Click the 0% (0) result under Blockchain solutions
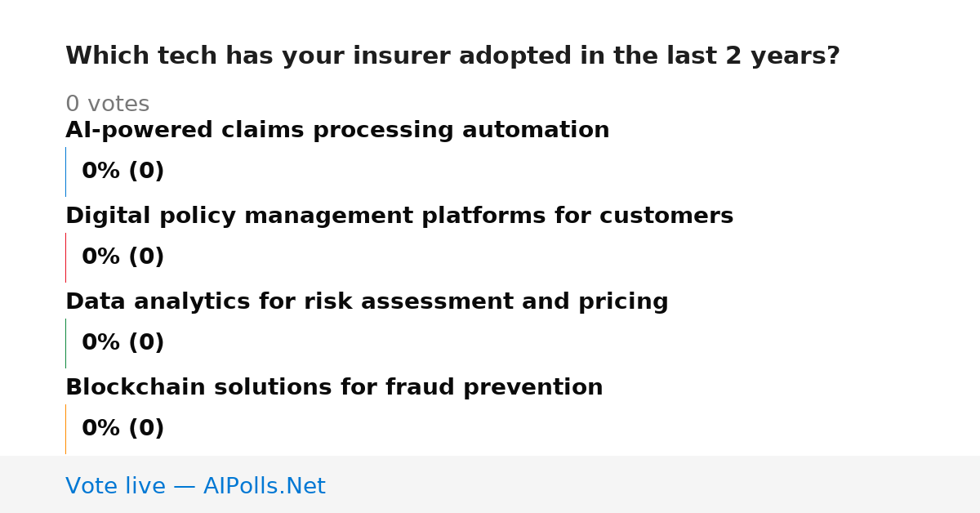980x513 pixels. click(122, 429)
